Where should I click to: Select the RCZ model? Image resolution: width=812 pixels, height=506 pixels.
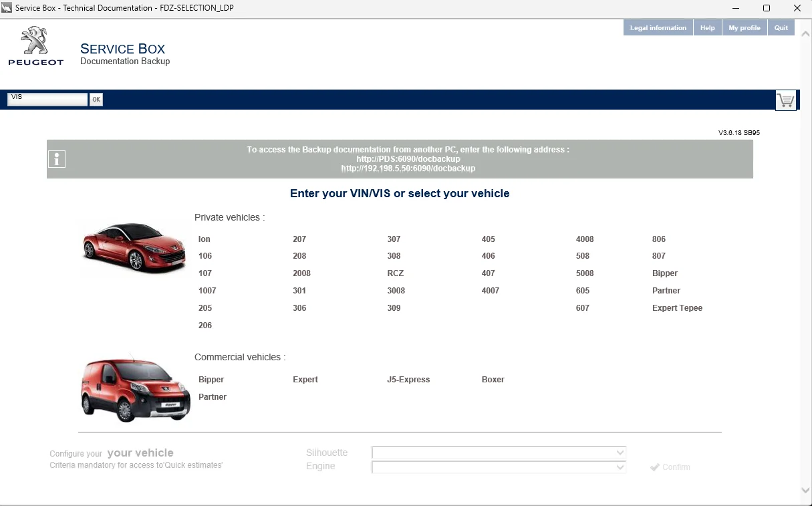pyautogui.click(x=396, y=273)
